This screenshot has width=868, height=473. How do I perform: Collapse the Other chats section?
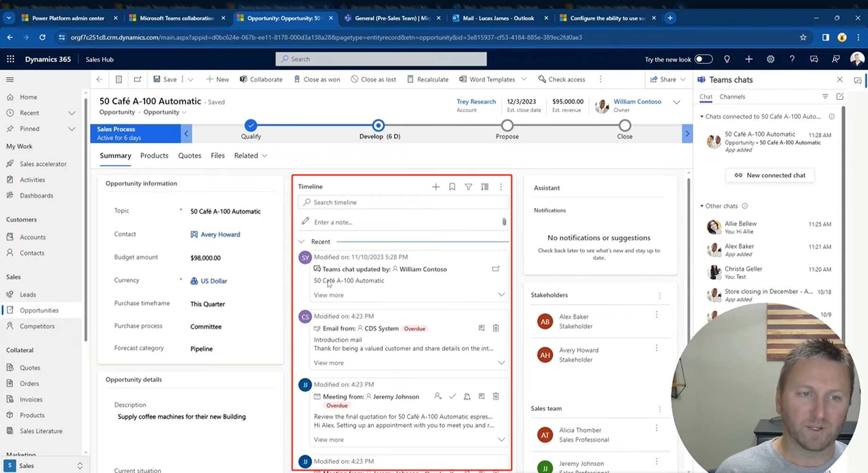(702, 206)
